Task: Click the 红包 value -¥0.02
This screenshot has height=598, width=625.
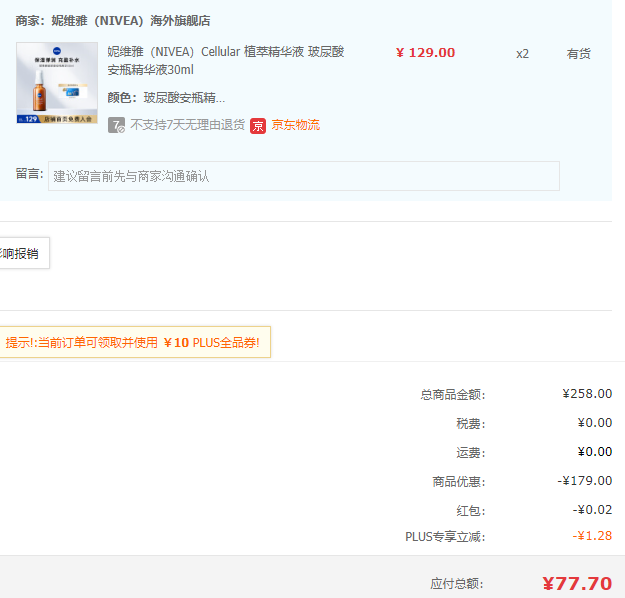Action: [592, 510]
